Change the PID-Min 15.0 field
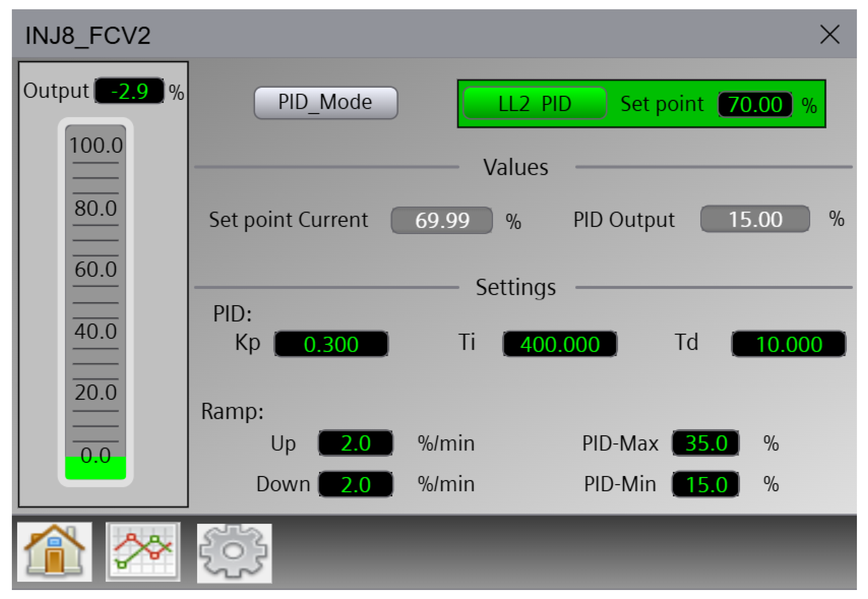 pos(705,484)
